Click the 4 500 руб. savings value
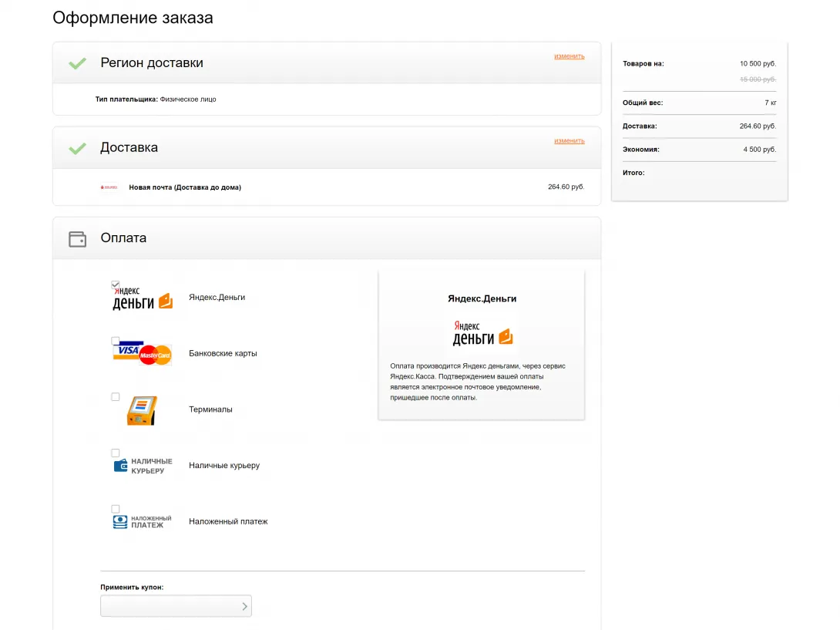 tap(760, 150)
